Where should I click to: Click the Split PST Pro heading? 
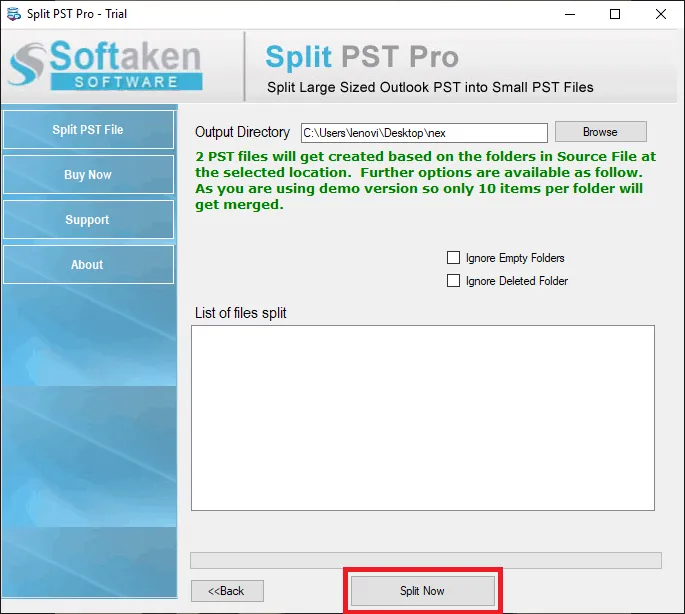click(x=362, y=57)
